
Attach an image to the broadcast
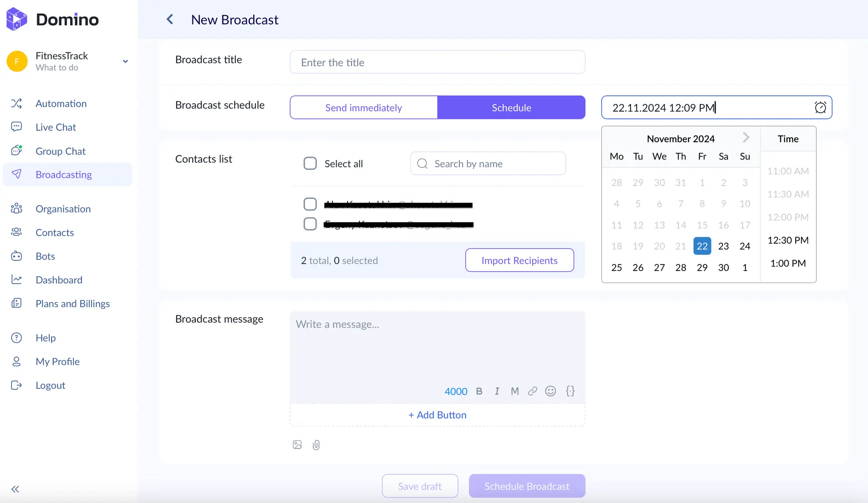click(x=297, y=445)
